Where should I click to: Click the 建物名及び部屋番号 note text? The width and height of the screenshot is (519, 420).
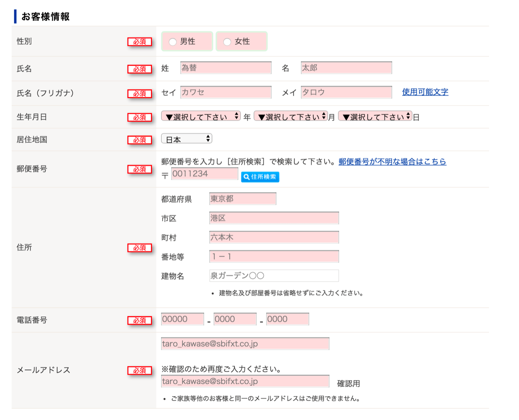291,293
